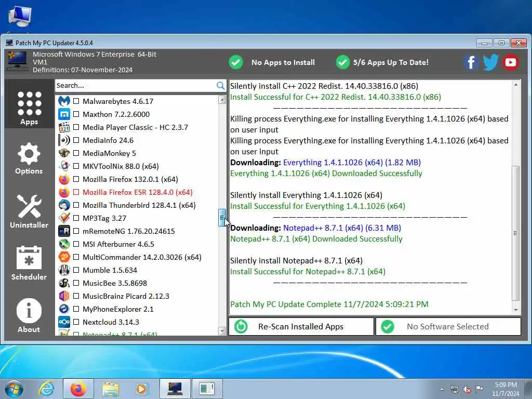Screen dimensions: 532x399
Task: Click the Mozilla Firefox 132.0.1 icon
Action: (x=64, y=179)
